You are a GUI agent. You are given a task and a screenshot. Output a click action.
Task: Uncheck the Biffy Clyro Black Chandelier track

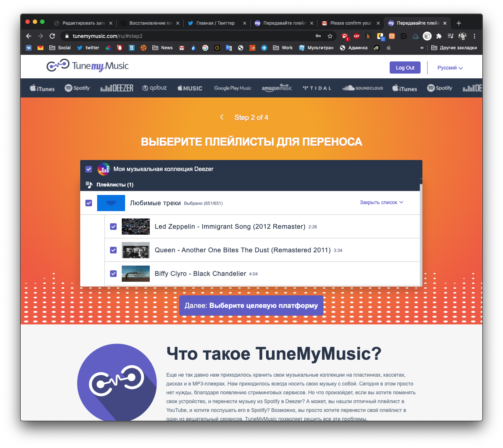pos(113,274)
